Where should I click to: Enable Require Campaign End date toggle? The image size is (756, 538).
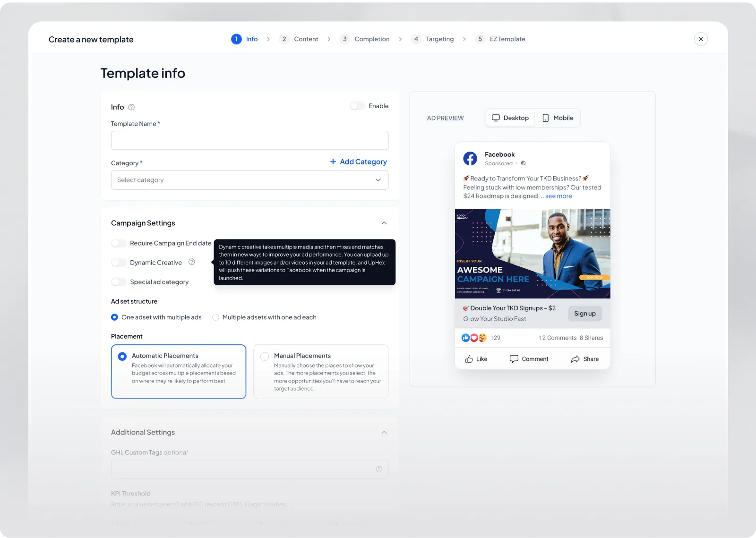tap(119, 243)
